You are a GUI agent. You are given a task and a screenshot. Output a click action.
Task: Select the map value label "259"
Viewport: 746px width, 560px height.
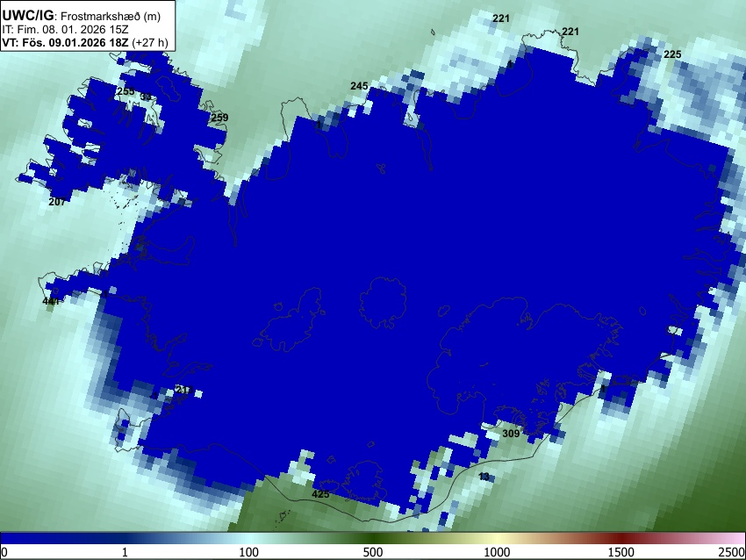pos(219,118)
